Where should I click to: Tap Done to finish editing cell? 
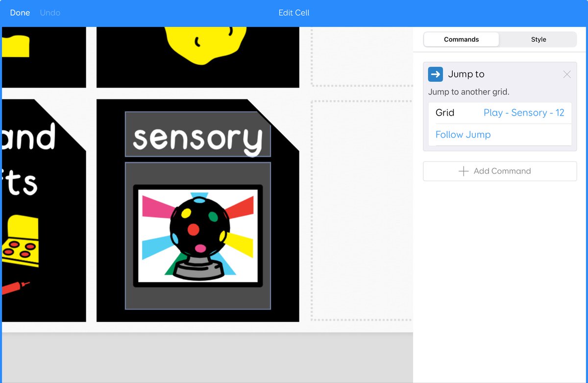pos(20,13)
